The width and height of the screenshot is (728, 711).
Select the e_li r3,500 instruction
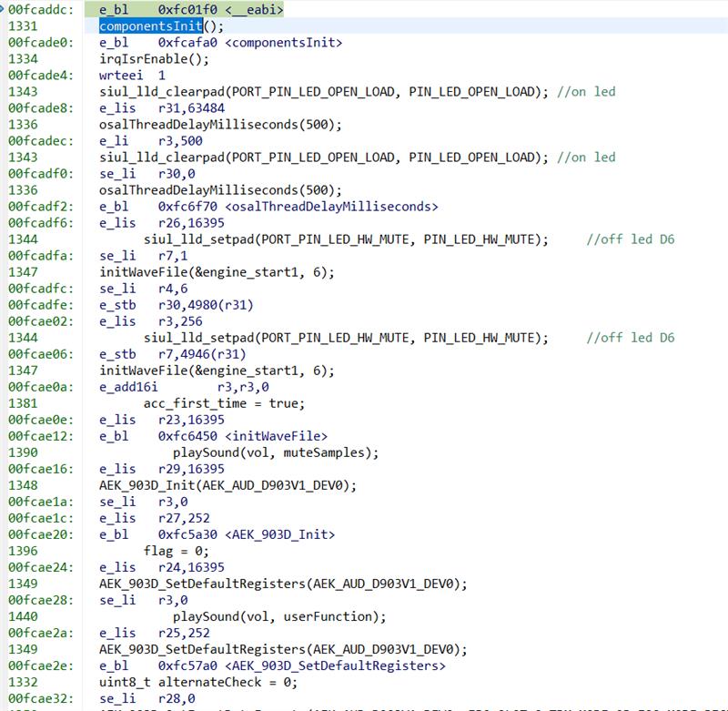click(x=150, y=141)
